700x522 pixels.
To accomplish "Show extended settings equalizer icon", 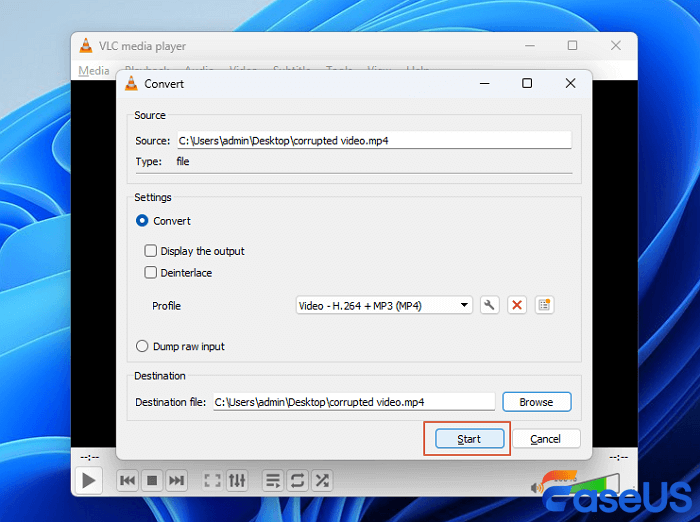I will (x=237, y=480).
